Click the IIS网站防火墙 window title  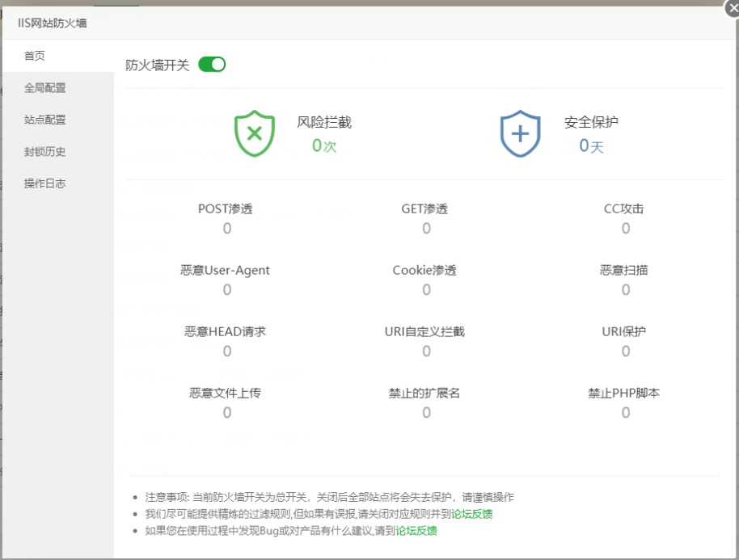pyautogui.click(x=53, y=23)
